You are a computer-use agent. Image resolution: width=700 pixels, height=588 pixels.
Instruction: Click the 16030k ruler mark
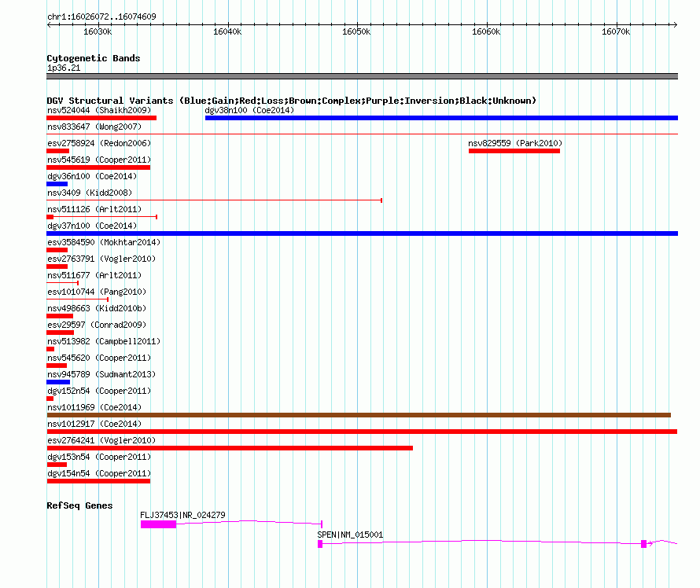[x=98, y=31]
